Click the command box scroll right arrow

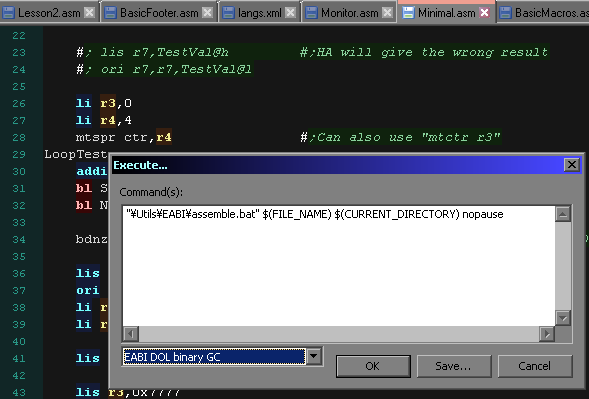pos(547,334)
